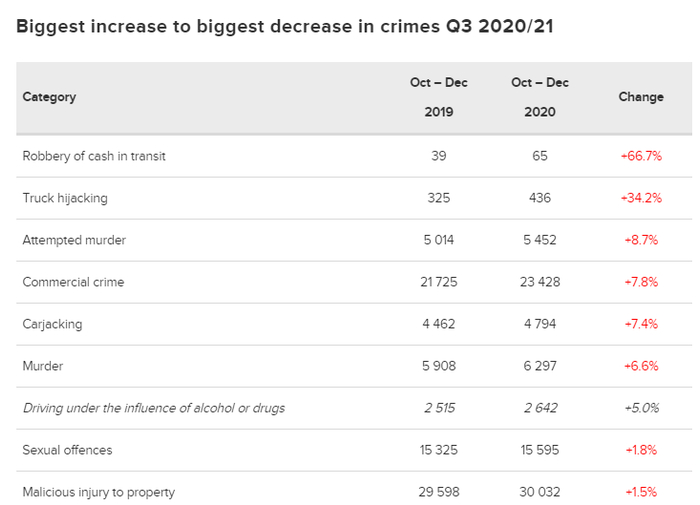Viewport: 700px width, 505px height.
Task: Click Driving under the influence row
Action: [154, 408]
